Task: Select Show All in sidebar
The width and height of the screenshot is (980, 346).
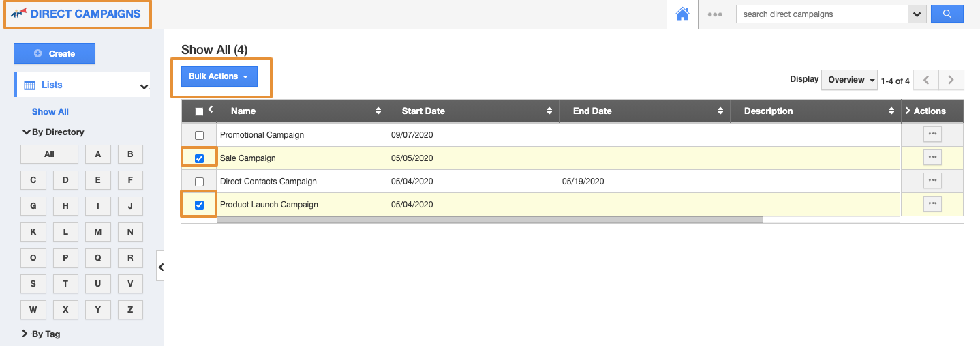Action: (x=50, y=111)
